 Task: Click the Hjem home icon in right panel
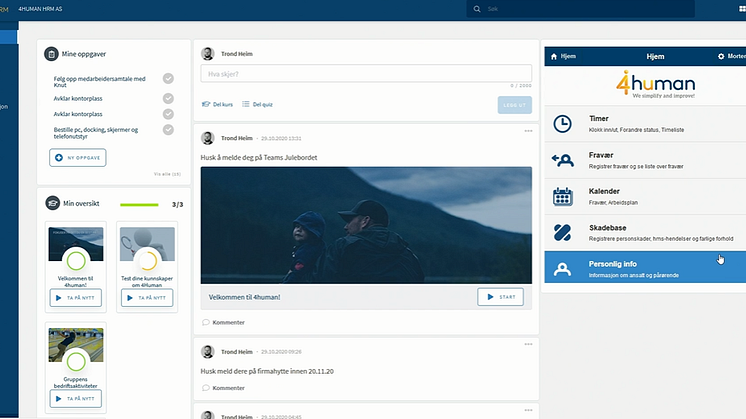coord(554,57)
